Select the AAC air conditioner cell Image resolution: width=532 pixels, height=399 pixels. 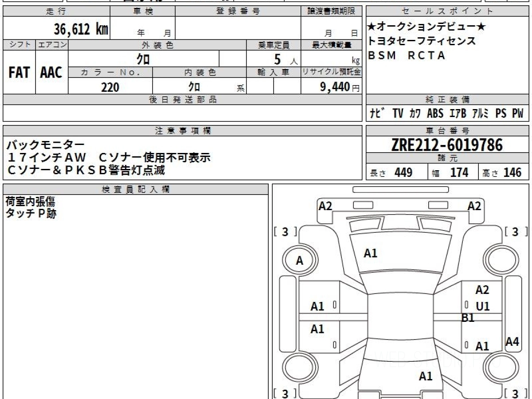52,73
